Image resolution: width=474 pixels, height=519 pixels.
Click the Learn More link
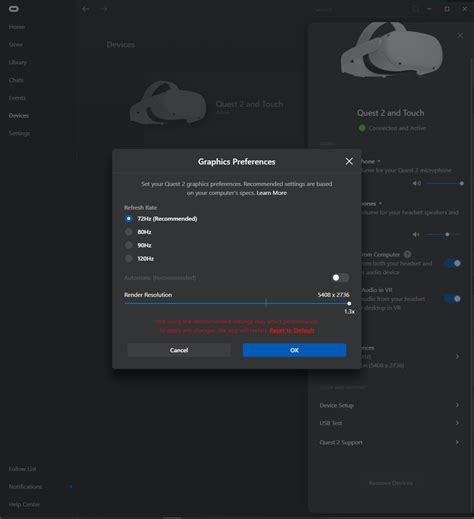coord(271,193)
